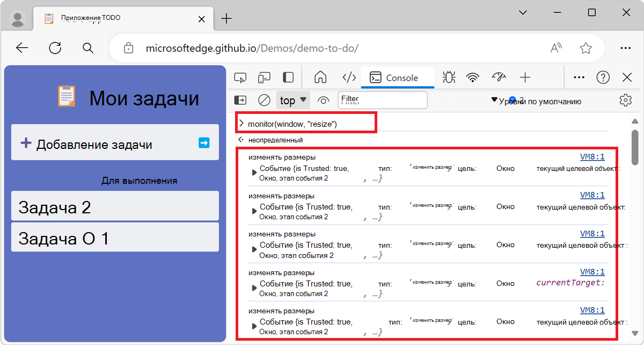
Task: Open the VM8:1 source link
Action: coord(592,156)
